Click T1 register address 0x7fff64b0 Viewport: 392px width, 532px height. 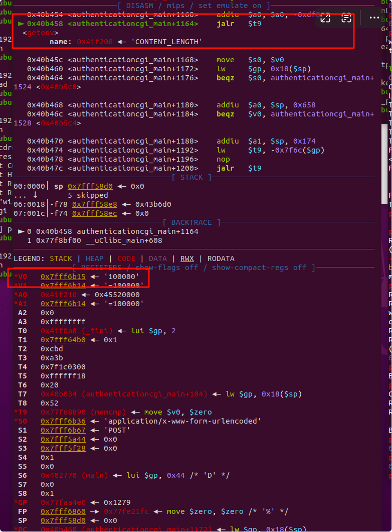63,340
